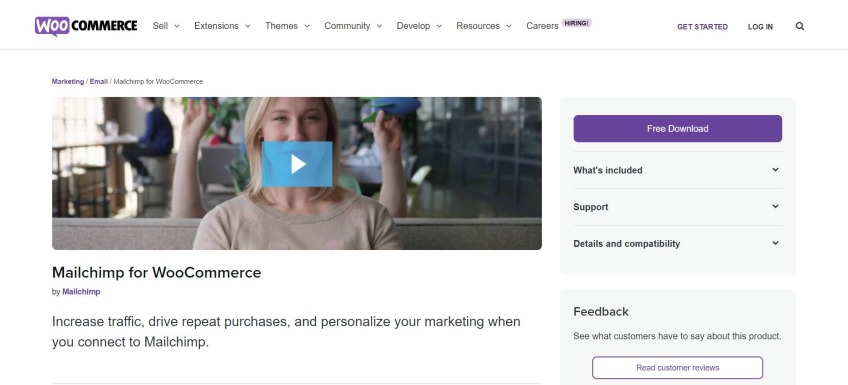Screen dimensions: 848x385
Task: Open the WooCommerce logo home link
Action: [x=86, y=26]
